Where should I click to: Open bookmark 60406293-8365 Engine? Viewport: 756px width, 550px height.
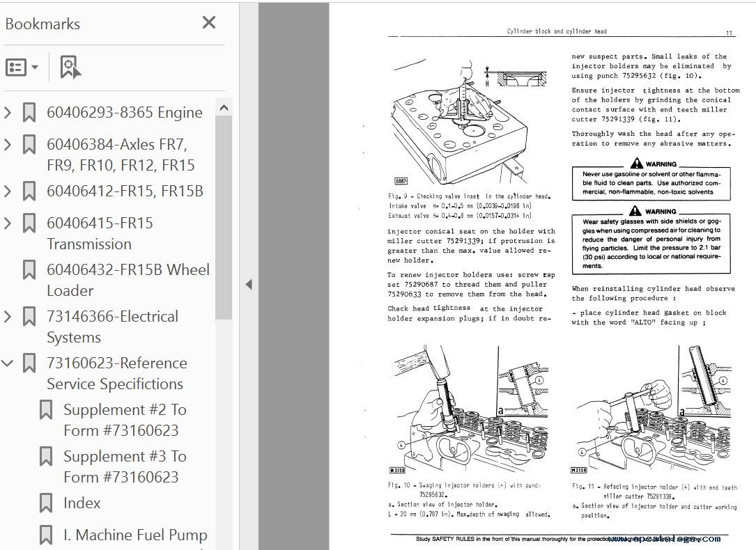(x=125, y=113)
